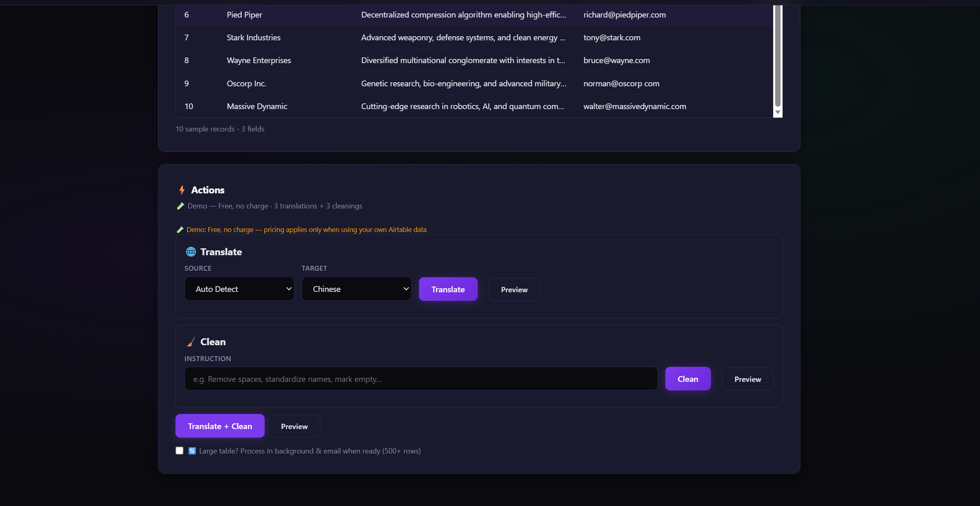
Task: Click the norman@oscorp com email cell
Action: click(x=621, y=83)
